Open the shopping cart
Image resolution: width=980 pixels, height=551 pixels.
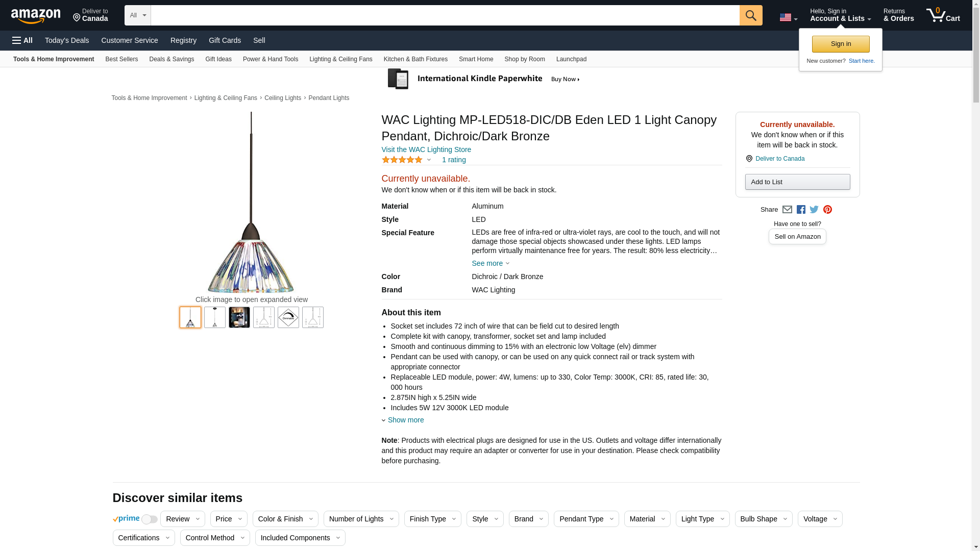(x=943, y=15)
